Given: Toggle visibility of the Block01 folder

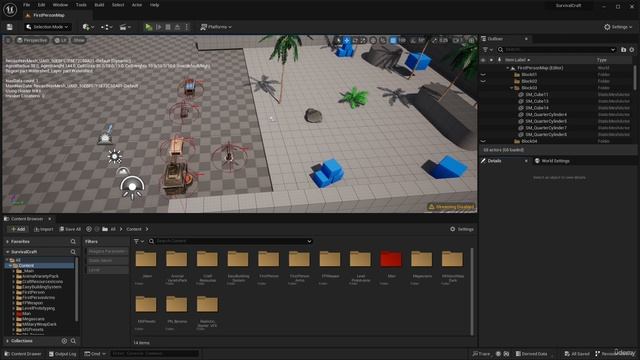Looking at the screenshot, I should click(483, 75).
